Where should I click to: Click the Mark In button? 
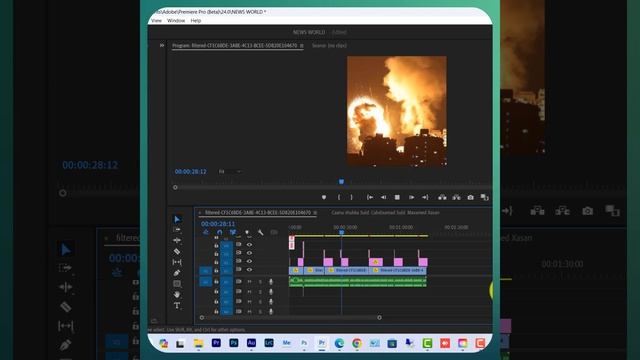click(339, 198)
